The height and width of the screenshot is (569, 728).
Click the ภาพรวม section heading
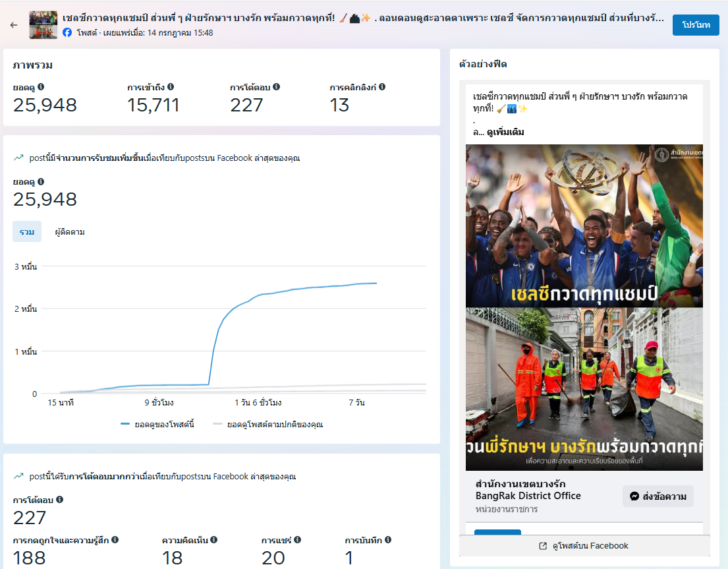coord(32,65)
